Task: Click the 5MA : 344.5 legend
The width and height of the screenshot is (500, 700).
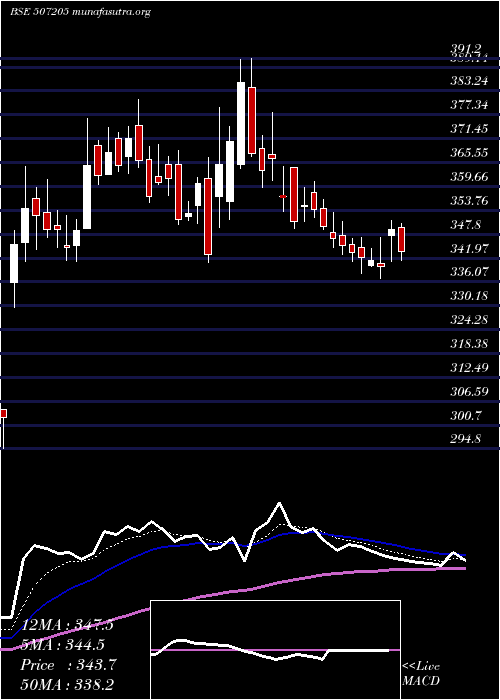Action: coord(63,646)
